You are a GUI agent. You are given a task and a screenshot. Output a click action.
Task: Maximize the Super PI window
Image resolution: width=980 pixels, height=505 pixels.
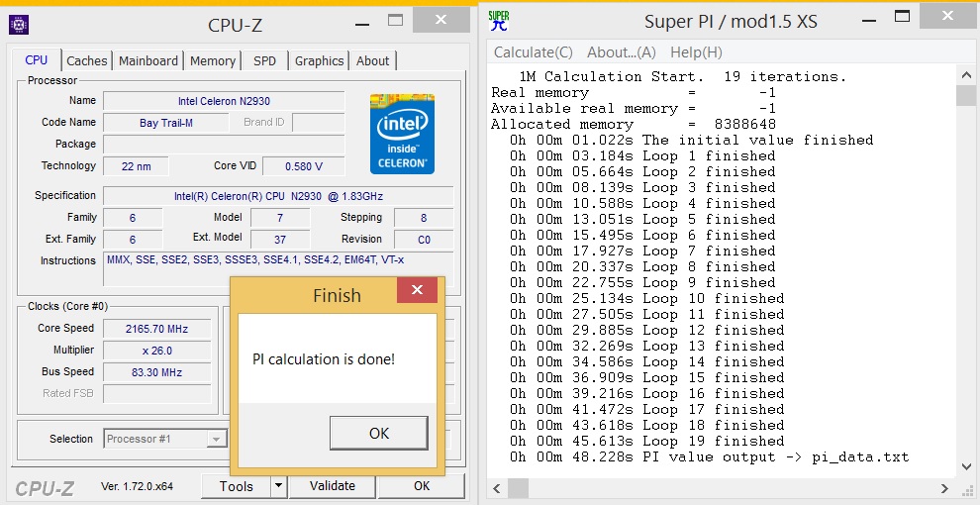[x=902, y=17]
